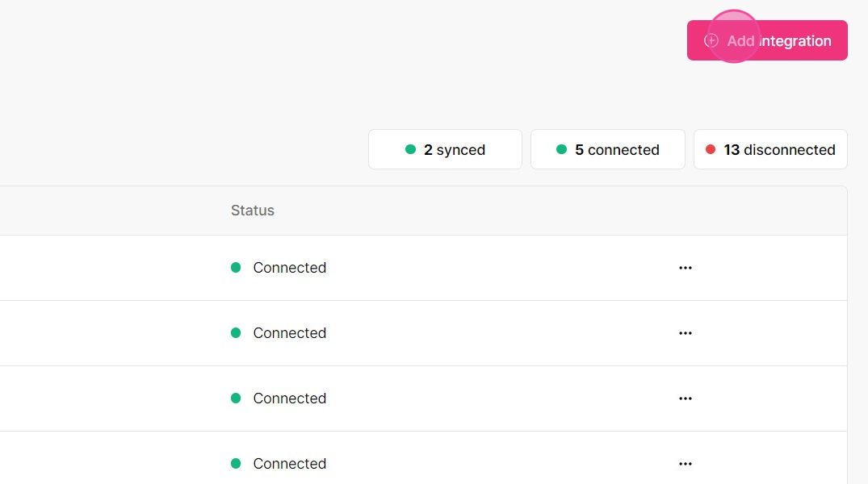Screen dimensions: 868x484
Task: Click the second row's green status dot
Action: coord(236,333)
